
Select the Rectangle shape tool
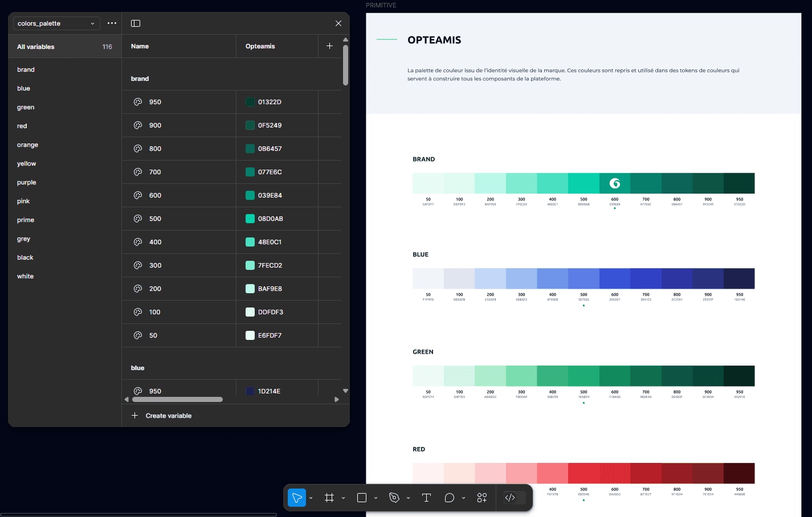tap(362, 498)
